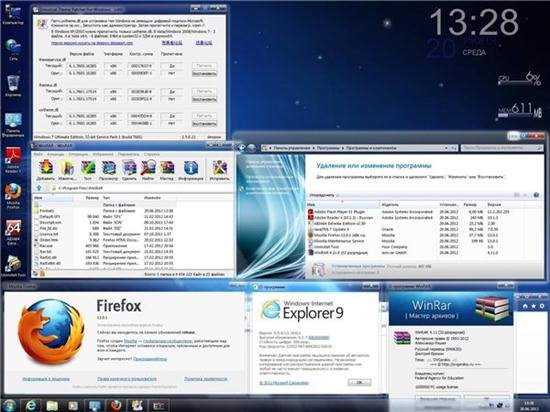This screenshot has height=412, width=550.
Task: Open the WinRAR Избранное menu
Action: coord(103,154)
